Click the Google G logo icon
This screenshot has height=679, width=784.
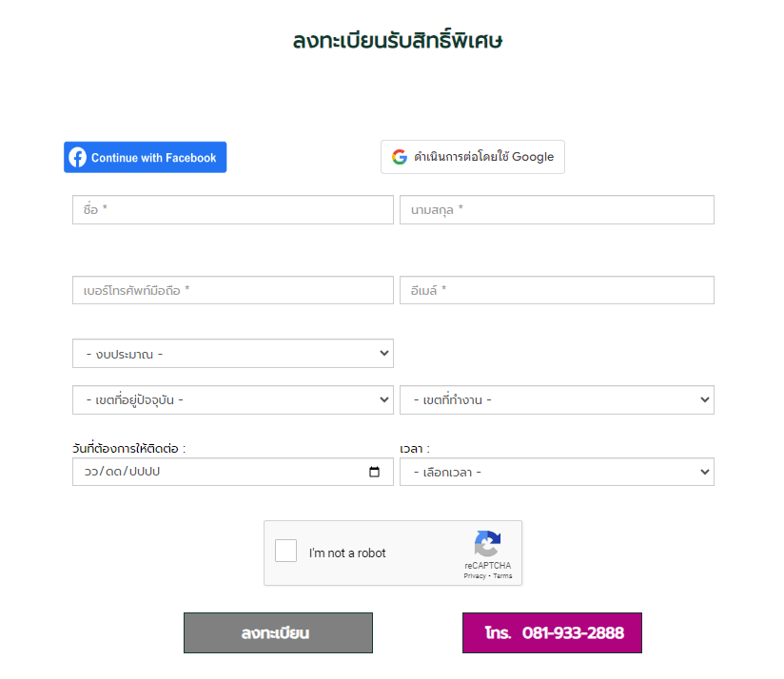(x=399, y=157)
